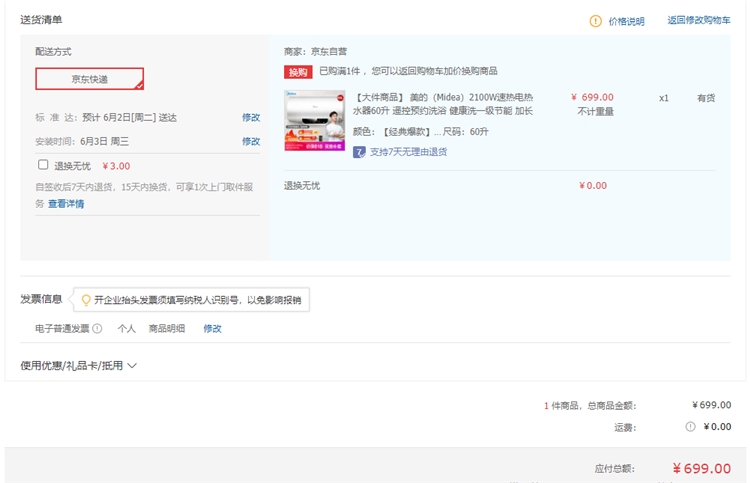This screenshot has width=750, height=483.
Task: Enable the 退换无忧 checkbox
Action: 43,165
